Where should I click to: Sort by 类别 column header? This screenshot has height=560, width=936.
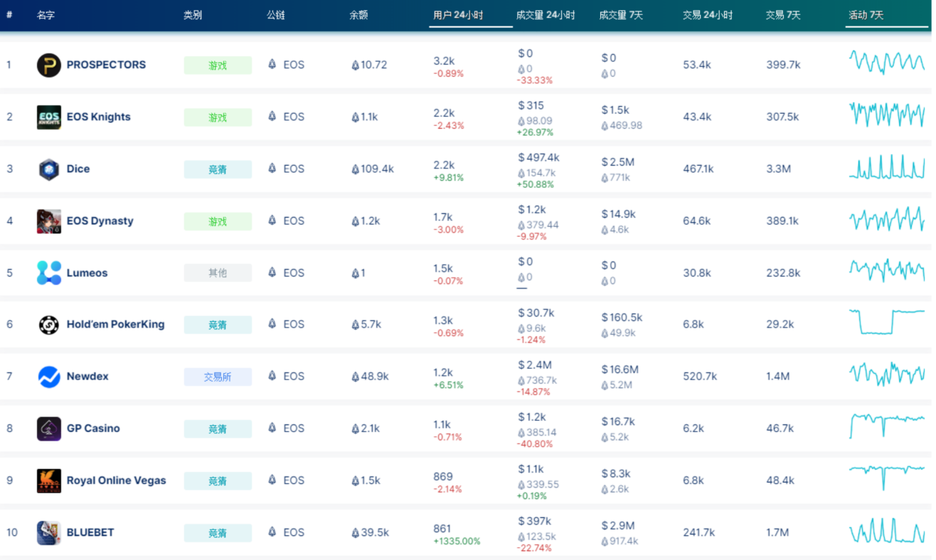pyautogui.click(x=193, y=15)
